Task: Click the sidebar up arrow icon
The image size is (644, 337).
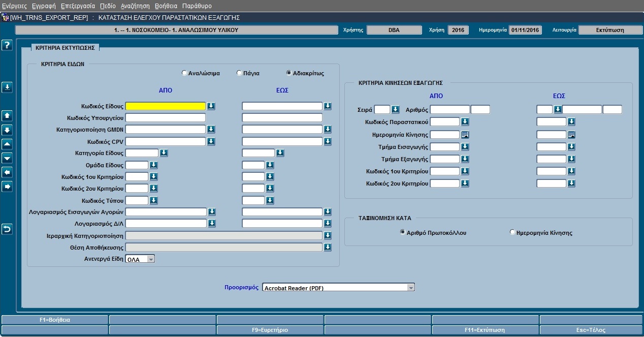Action: (7, 115)
